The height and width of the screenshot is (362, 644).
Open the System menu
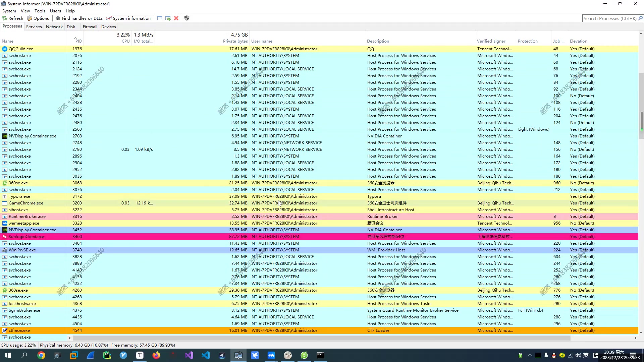(x=9, y=11)
